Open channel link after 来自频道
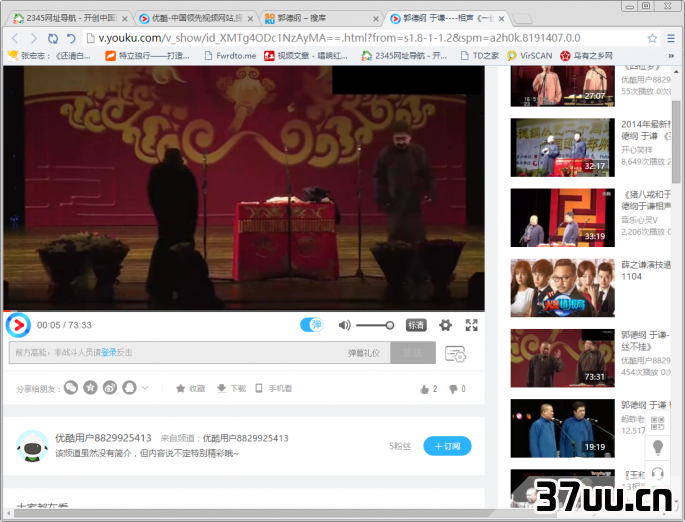Screen dimensions: 685x522 coord(246,438)
